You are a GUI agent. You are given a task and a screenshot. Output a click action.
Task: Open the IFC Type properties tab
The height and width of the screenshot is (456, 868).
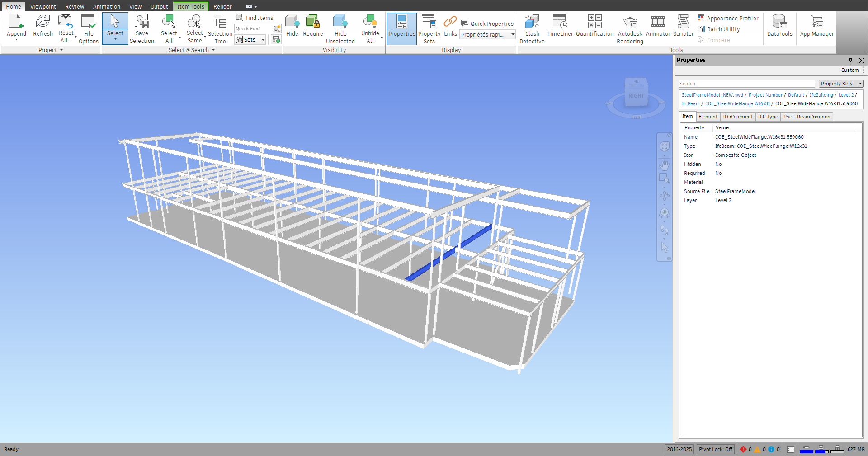coord(768,117)
